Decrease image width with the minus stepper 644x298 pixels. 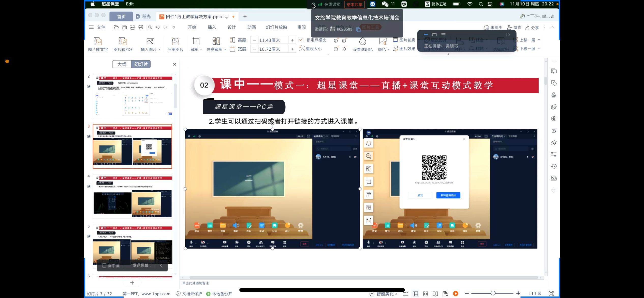click(254, 49)
